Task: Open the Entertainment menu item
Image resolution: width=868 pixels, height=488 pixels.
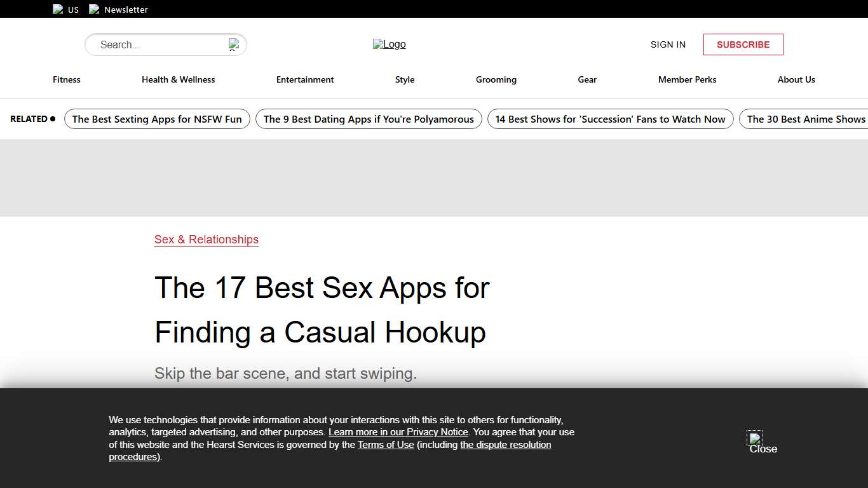Action: pos(305,79)
